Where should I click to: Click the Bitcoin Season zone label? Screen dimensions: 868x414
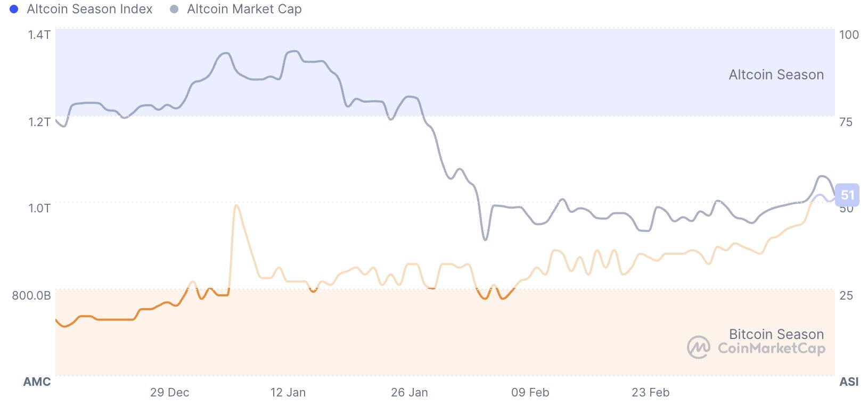click(776, 334)
